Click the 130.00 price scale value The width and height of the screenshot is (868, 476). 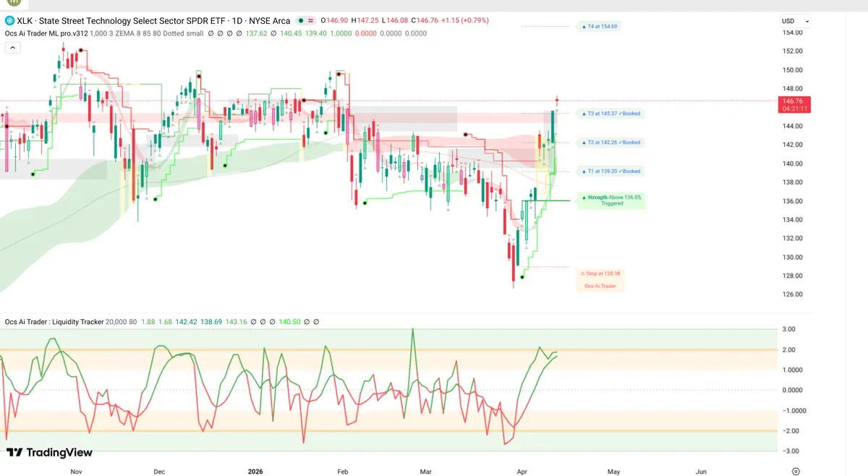click(x=792, y=258)
